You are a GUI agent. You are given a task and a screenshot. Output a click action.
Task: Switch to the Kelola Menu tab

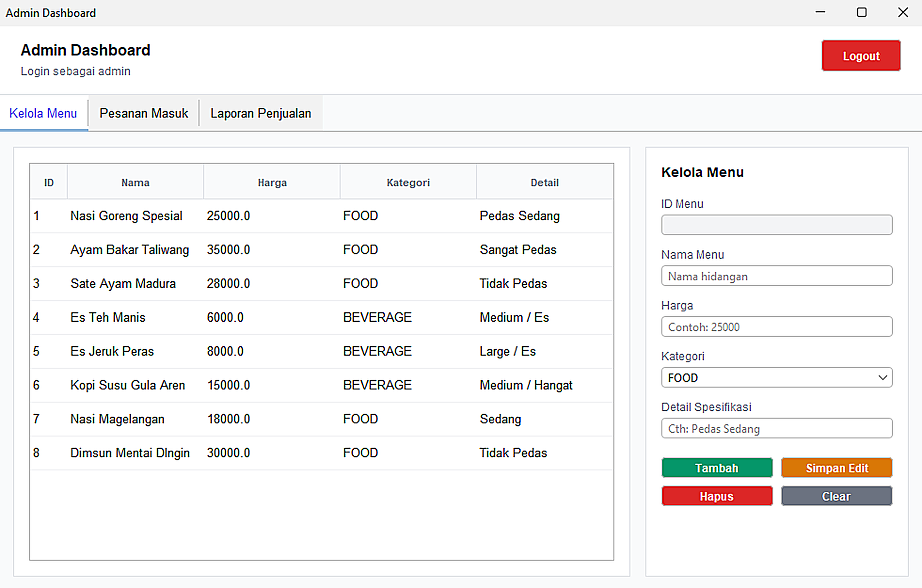pos(43,113)
